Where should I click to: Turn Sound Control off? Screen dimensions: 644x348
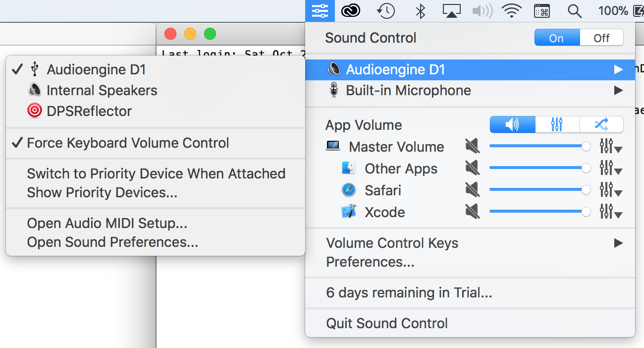601,38
